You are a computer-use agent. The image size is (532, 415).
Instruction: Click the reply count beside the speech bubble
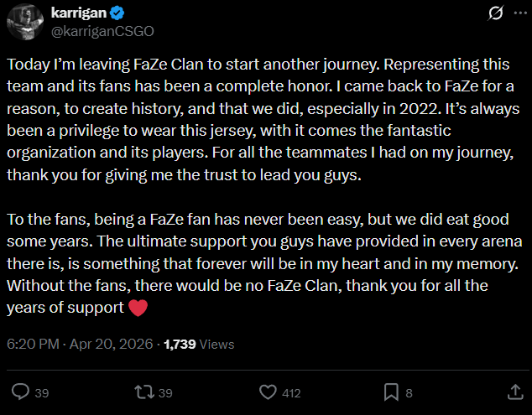coord(43,392)
